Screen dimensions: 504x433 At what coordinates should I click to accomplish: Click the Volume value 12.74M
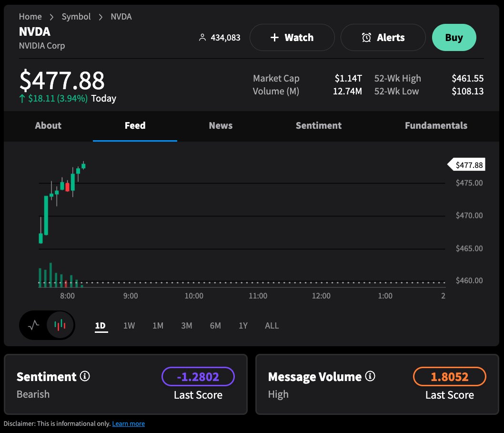click(x=347, y=92)
